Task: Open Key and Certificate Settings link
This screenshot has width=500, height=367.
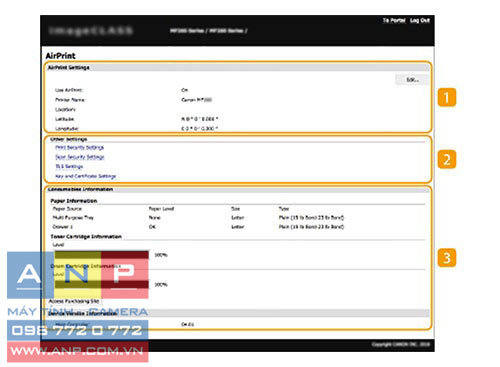Action: coord(85,176)
